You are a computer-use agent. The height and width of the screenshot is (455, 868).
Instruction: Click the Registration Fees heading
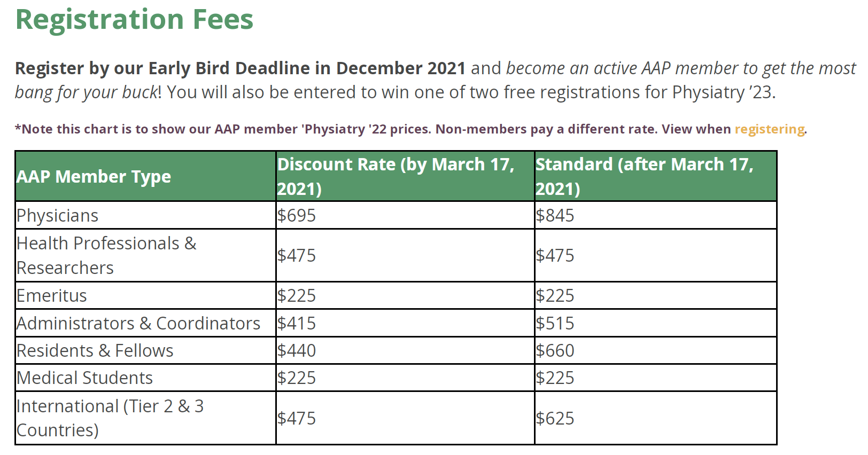[x=134, y=19]
